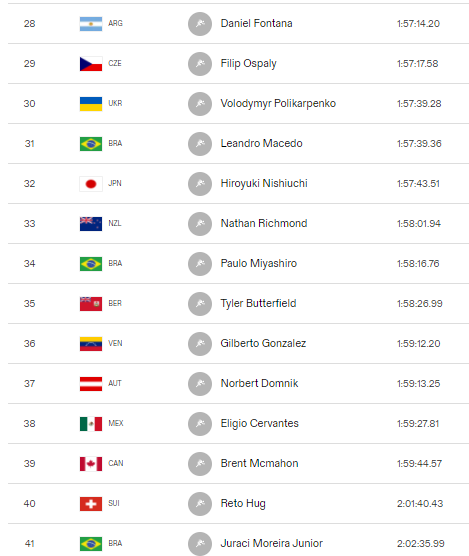Open Volodymyr Polikarpenko's profile link
The height and width of the screenshot is (556, 469).
pyautogui.click(x=278, y=104)
